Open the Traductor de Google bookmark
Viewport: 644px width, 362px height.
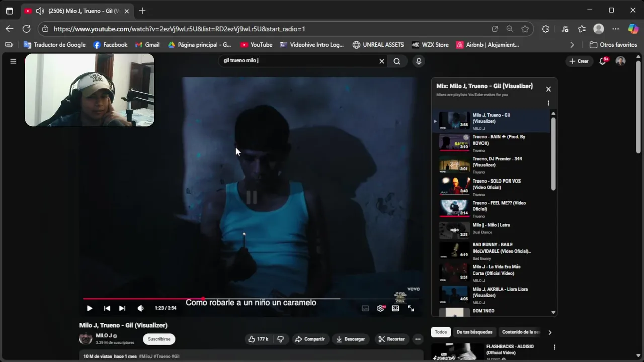[54, 45]
